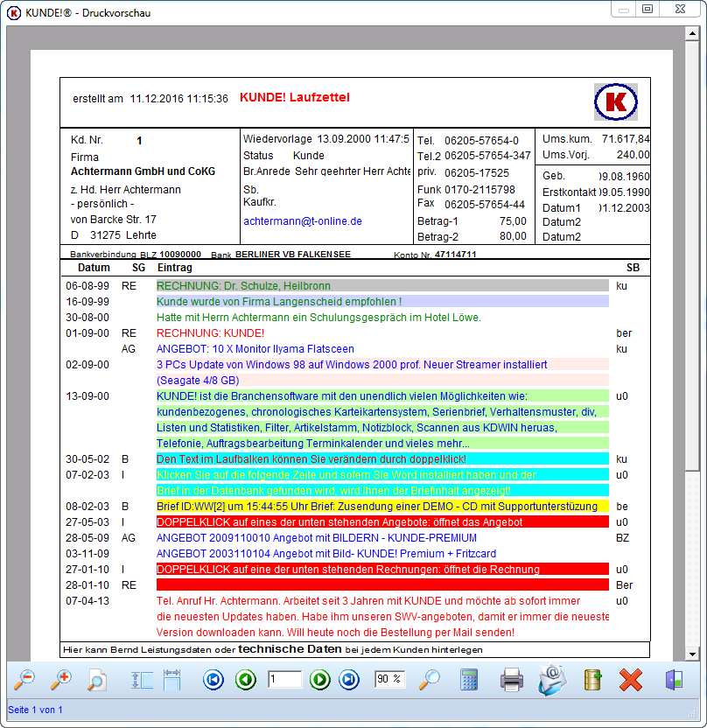
Task: Click the zoom in magnifier icon
Action: pyautogui.click(x=60, y=680)
